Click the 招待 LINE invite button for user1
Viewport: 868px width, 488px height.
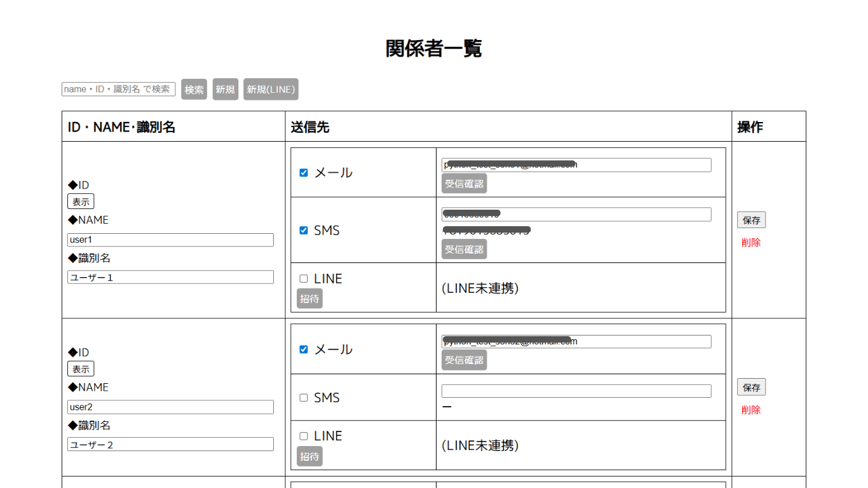[309, 299]
